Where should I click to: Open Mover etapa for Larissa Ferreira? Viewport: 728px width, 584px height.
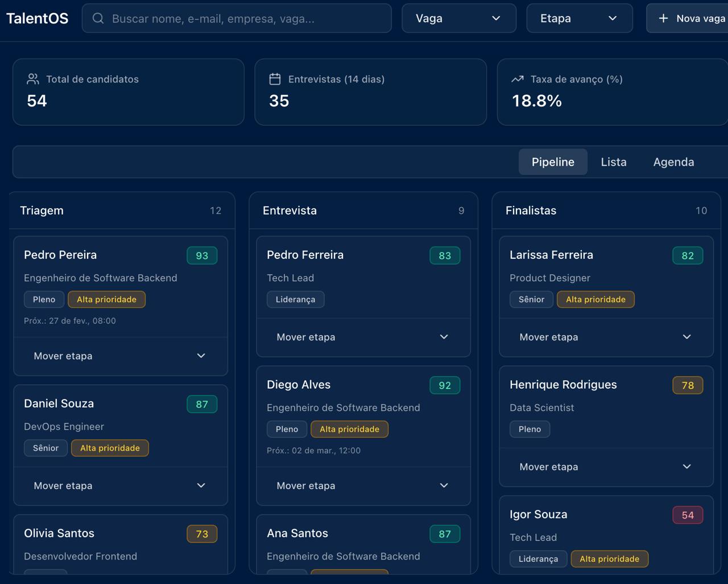tap(606, 337)
